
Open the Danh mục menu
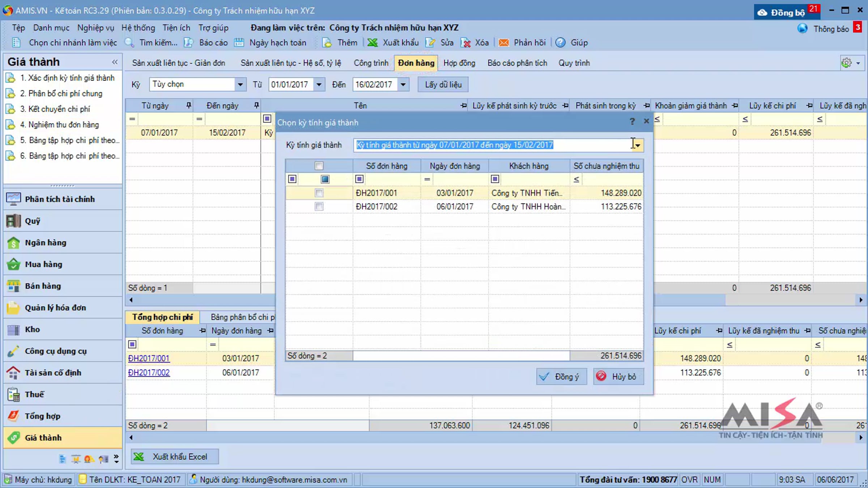tap(51, 28)
